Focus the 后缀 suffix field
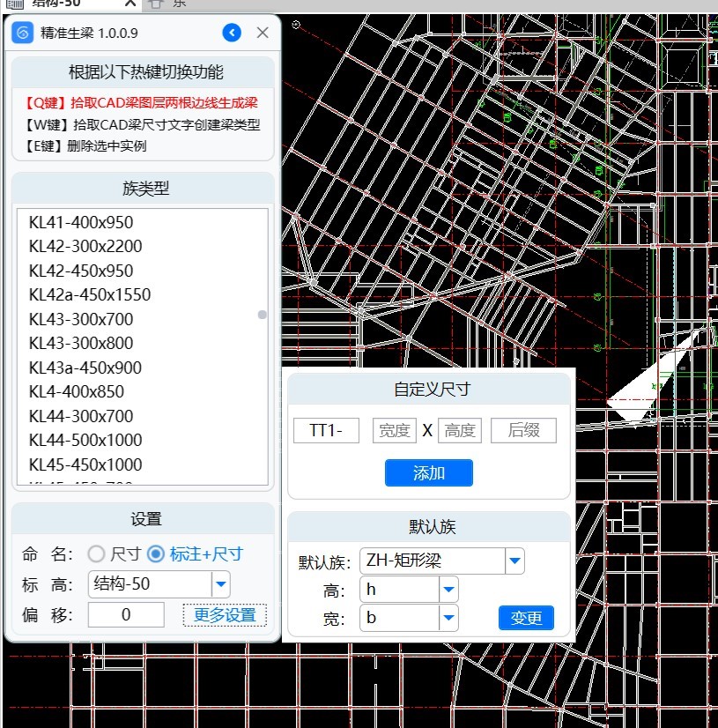The height and width of the screenshot is (728, 718). click(523, 431)
